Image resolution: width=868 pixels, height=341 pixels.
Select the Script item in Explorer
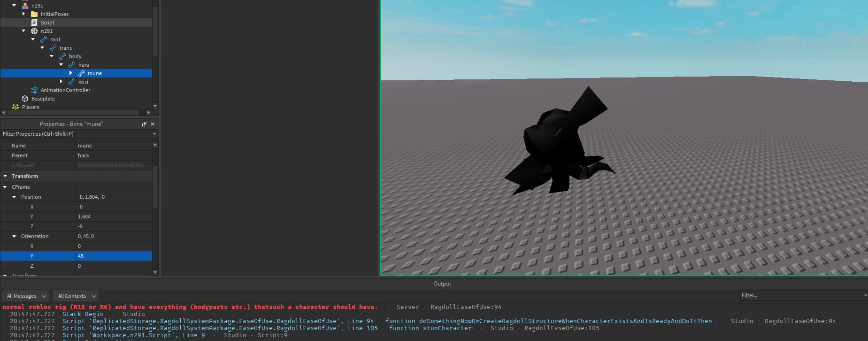tap(76, 23)
